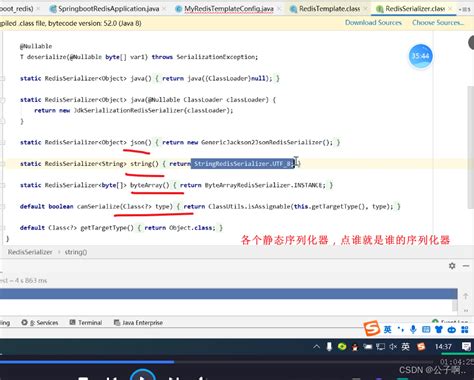Click the USB eject device tray icon
This screenshot has width=474, height=380.
pyautogui.click(x=329, y=347)
